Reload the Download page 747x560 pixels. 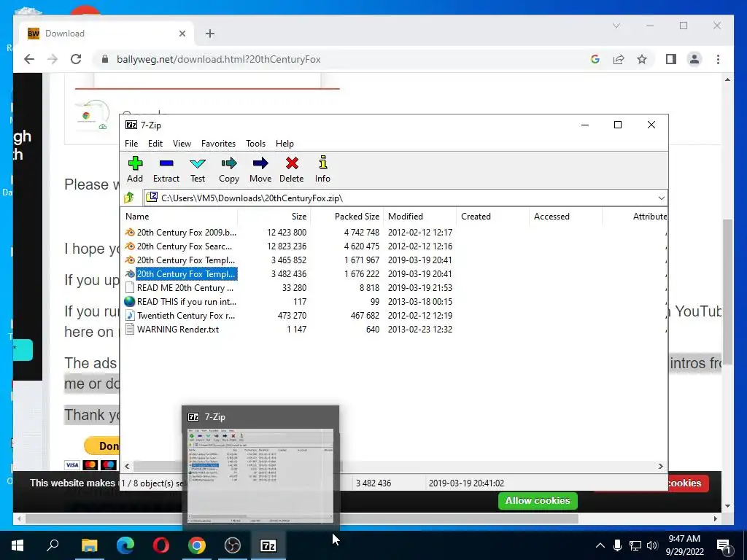pyautogui.click(x=76, y=59)
